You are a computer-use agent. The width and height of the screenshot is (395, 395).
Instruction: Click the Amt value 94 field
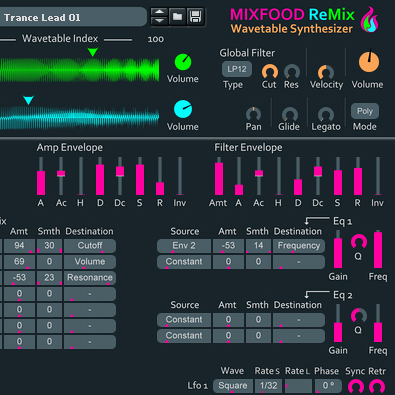click(19, 246)
